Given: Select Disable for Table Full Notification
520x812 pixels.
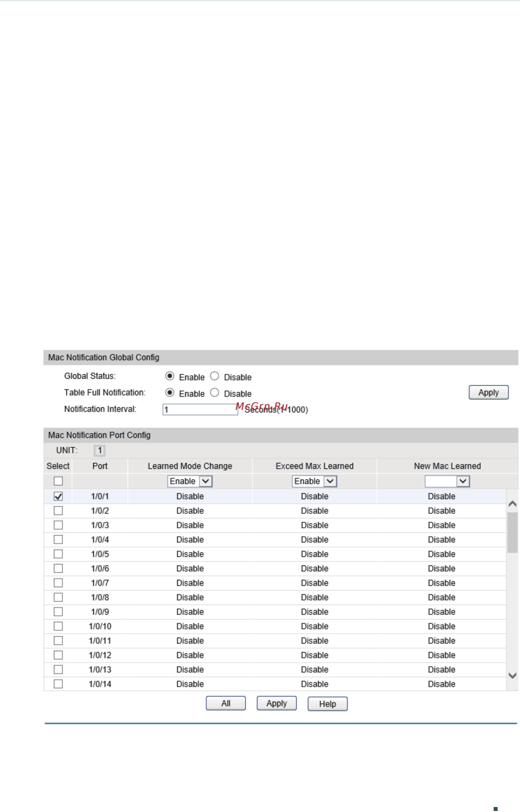Looking at the screenshot, I should 214,393.
